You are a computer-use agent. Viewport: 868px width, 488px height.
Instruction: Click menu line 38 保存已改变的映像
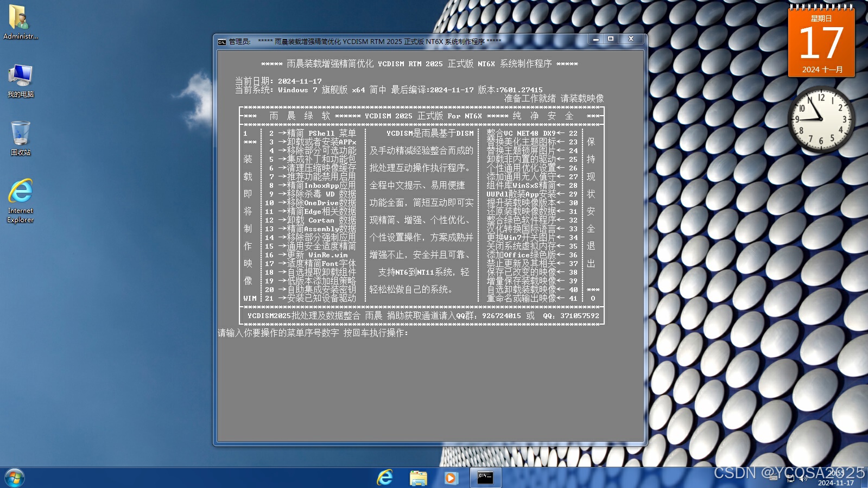[x=532, y=272]
